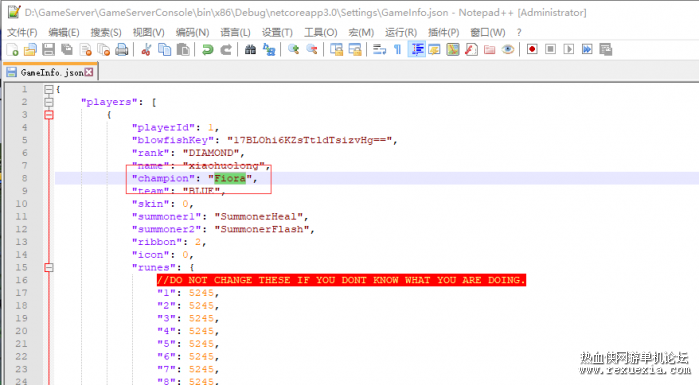This screenshot has width=699, height=385.
Task: Print the document via printer icon
Action: tap(122, 49)
